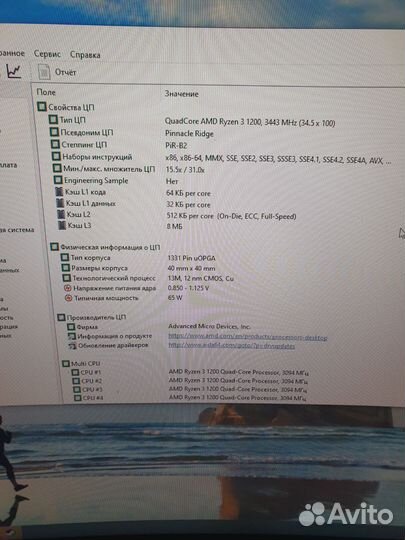The image size is (405, 540).
Task: Select the Engineering Sample field label
Action: point(96,180)
